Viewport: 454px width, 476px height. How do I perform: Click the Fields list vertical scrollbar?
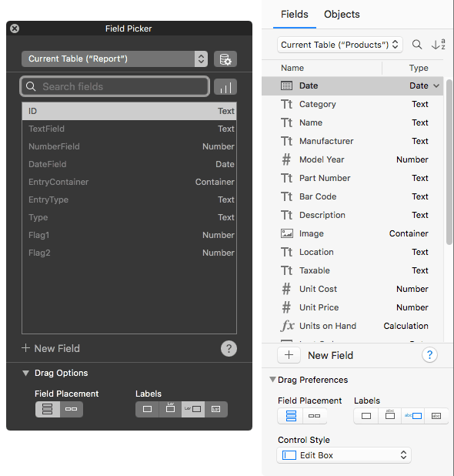click(449, 162)
